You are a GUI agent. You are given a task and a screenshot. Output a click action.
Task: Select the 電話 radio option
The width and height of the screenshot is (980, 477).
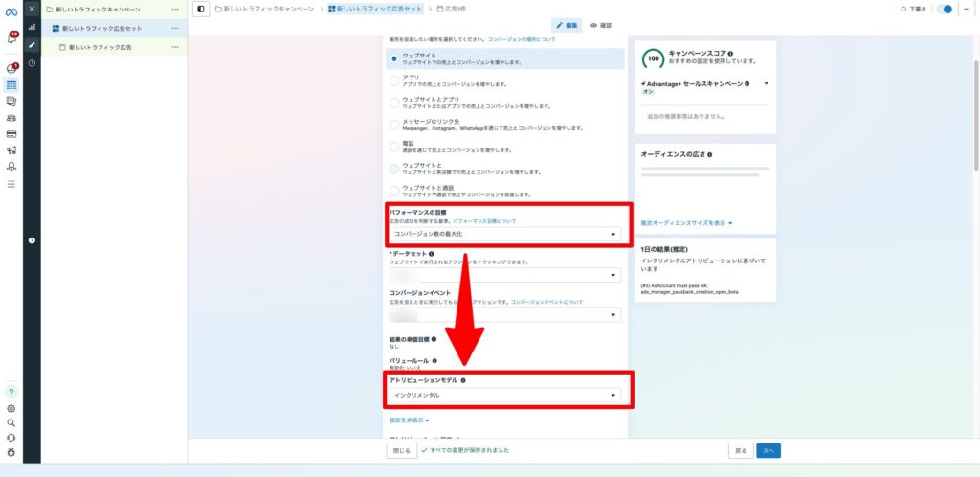[x=393, y=147]
